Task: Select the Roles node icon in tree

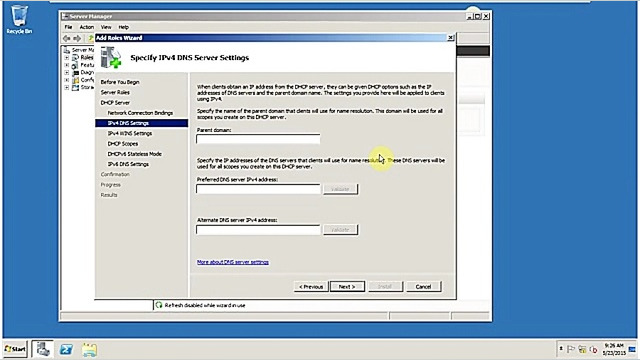Action: [76, 58]
